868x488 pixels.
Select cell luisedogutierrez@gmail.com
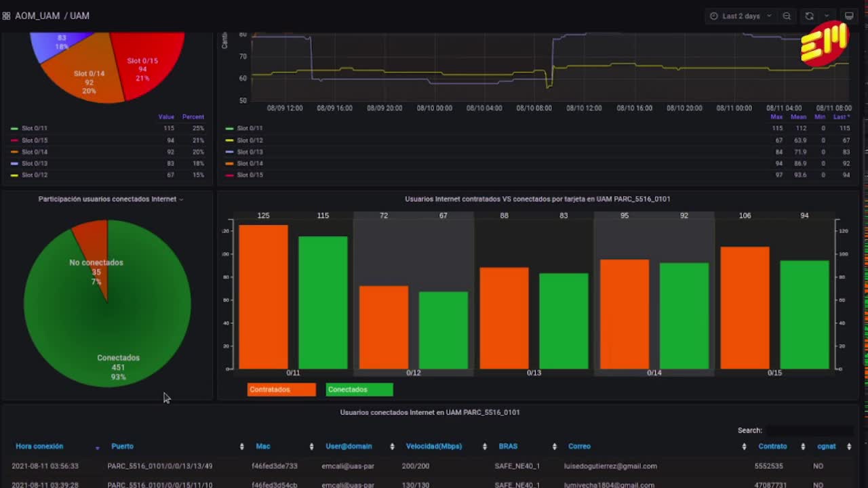610,466
